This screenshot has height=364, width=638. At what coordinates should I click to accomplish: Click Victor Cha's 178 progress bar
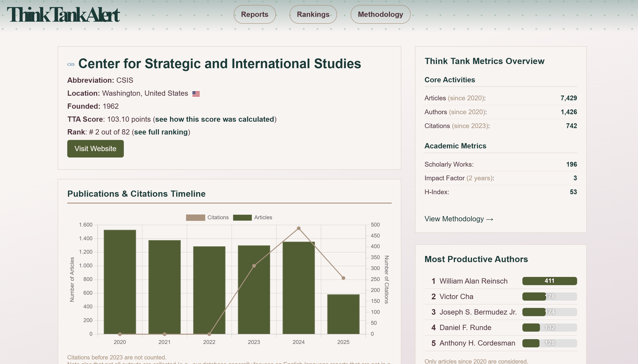[x=550, y=297]
